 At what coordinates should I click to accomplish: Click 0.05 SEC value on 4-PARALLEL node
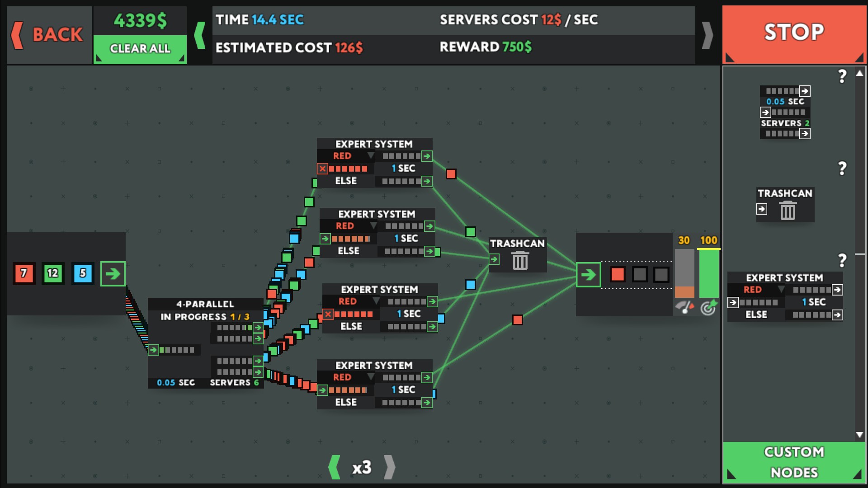pyautogui.click(x=176, y=383)
